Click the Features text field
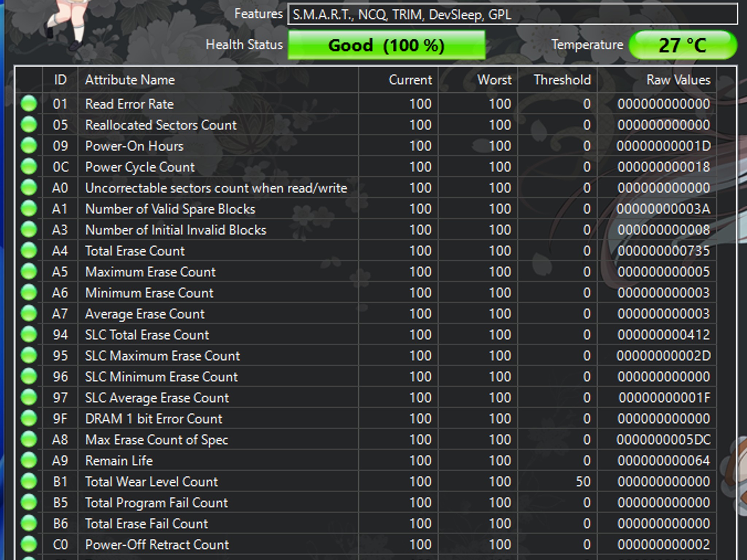Image resolution: width=747 pixels, height=560 pixels. (x=512, y=15)
